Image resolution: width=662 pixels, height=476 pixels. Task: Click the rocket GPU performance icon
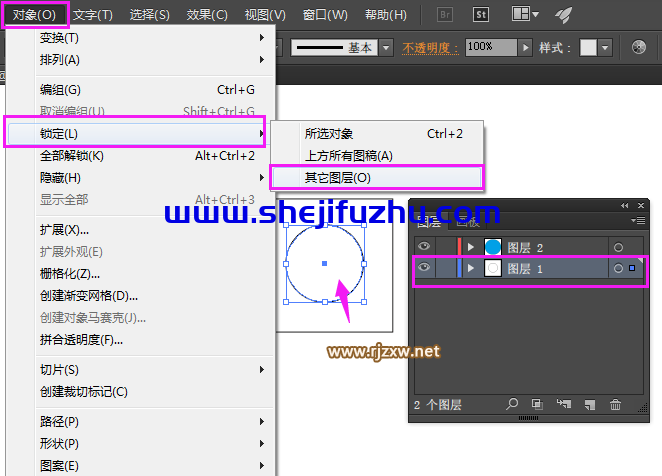[564, 15]
